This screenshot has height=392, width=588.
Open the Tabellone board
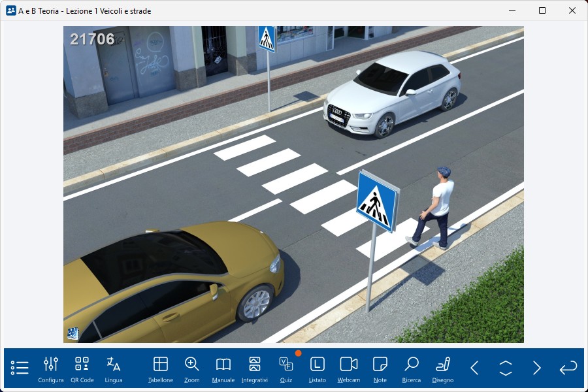pos(161,369)
